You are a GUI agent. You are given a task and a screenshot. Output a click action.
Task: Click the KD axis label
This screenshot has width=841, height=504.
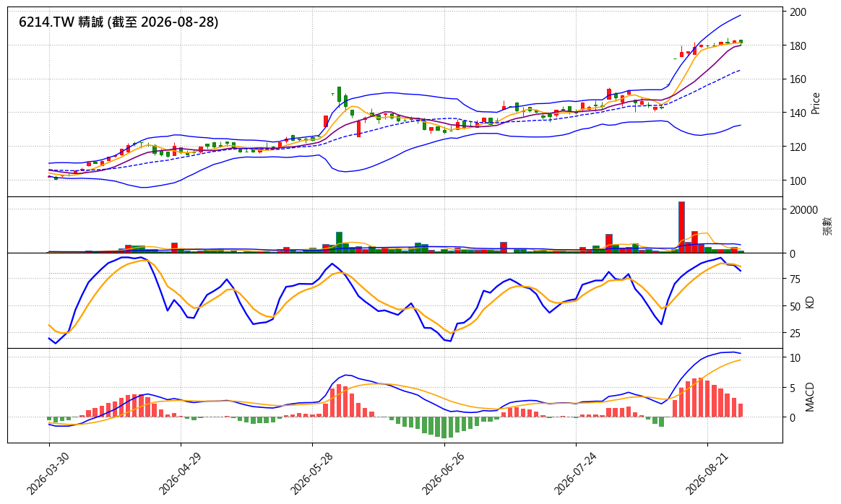(810, 301)
